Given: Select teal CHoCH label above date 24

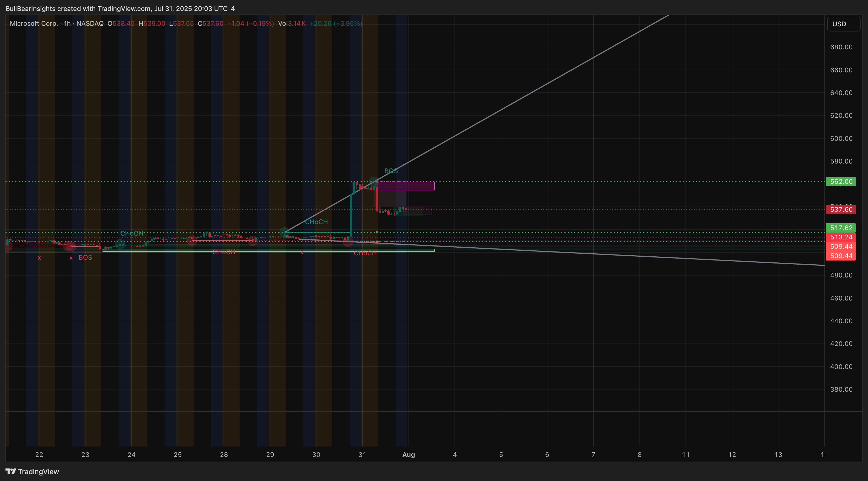Looking at the screenshot, I should (132, 233).
